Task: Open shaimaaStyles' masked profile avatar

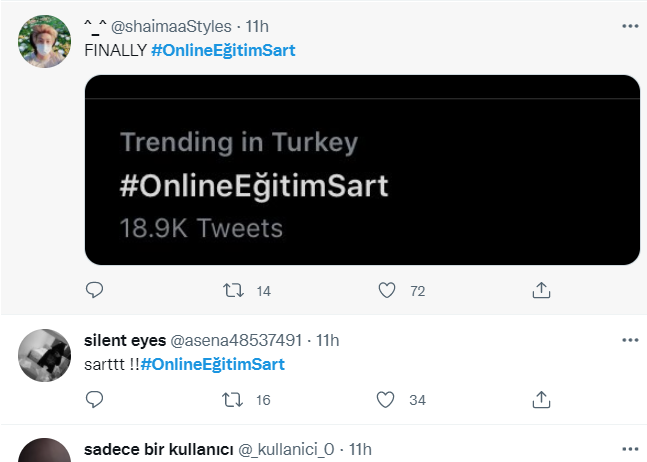Action: [45, 41]
